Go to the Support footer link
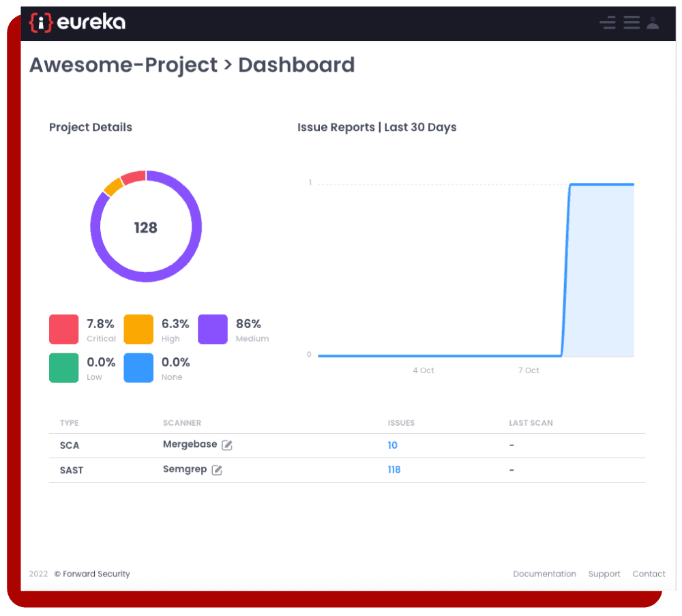This screenshot has width=682, height=616. [x=604, y=574]
